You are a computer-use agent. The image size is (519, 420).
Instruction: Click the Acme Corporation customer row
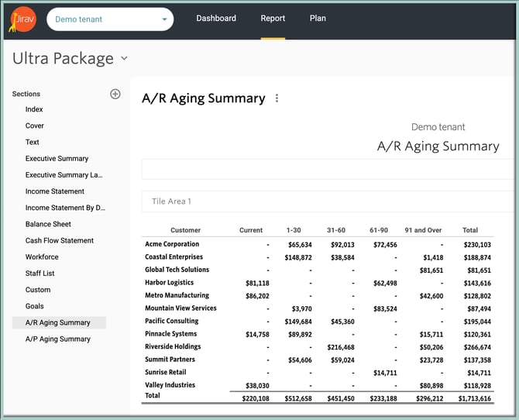(172, 244)
